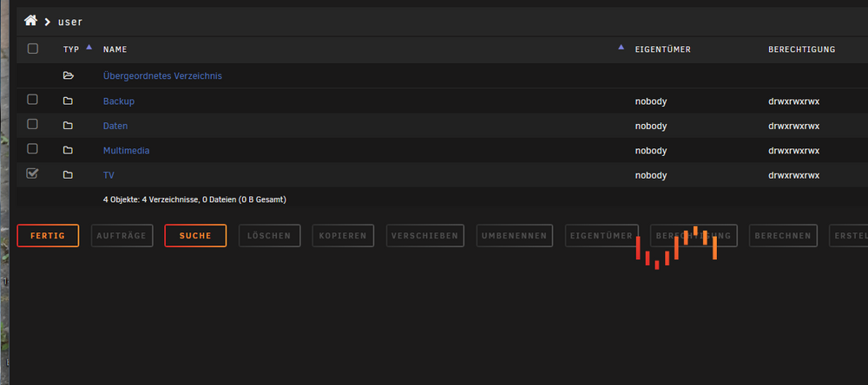The image size is (868, 385).
Task: Click nobody owner in Daten row
Action: [x=651, y=126]
